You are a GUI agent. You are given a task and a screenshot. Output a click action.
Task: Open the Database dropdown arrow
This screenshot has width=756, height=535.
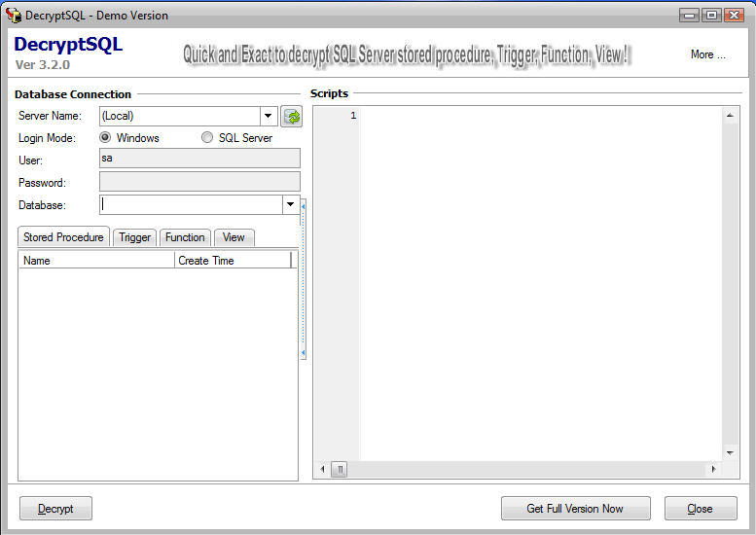point(290,205)
